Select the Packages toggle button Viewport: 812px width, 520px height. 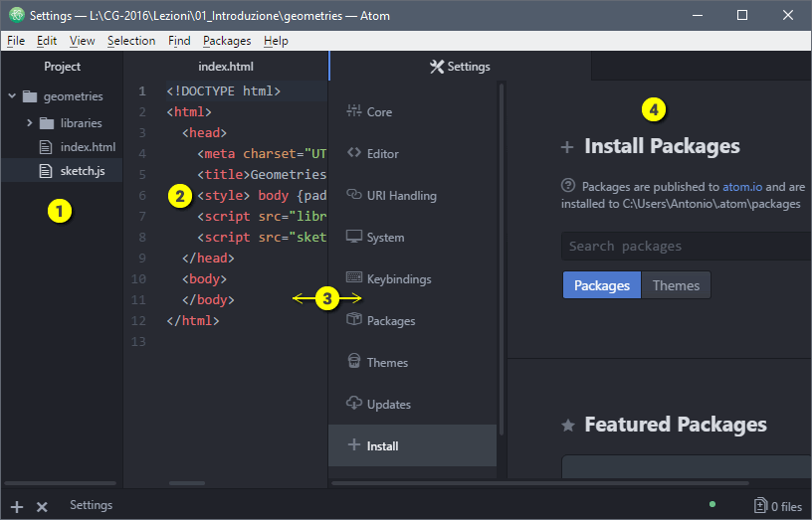[x=601, y=285]
